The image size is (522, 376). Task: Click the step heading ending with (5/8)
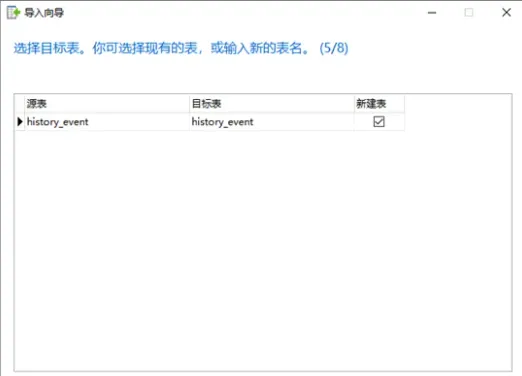click(181, 48)
